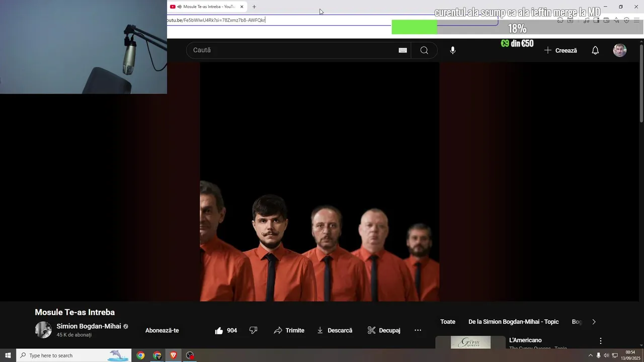Open the on-screen keyboard in search box
The width and height of the screenshot is (644, 362).
tap(403, 50)
